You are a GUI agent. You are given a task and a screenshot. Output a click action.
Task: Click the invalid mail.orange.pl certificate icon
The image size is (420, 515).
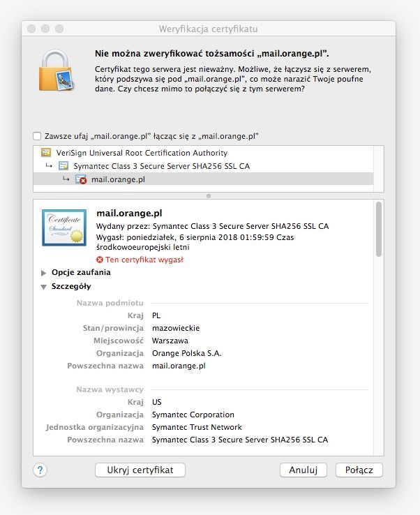coord(81,179)
